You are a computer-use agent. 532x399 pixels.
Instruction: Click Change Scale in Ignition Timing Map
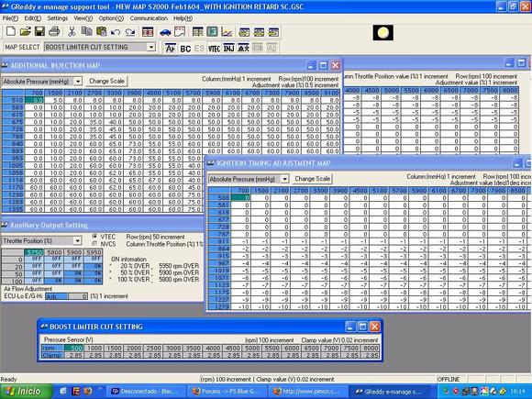[x=312, y=179]
